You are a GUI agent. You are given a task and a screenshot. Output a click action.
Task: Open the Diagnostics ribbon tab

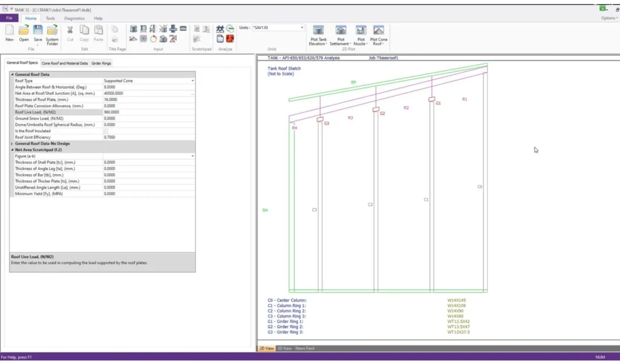pos(74,18)
